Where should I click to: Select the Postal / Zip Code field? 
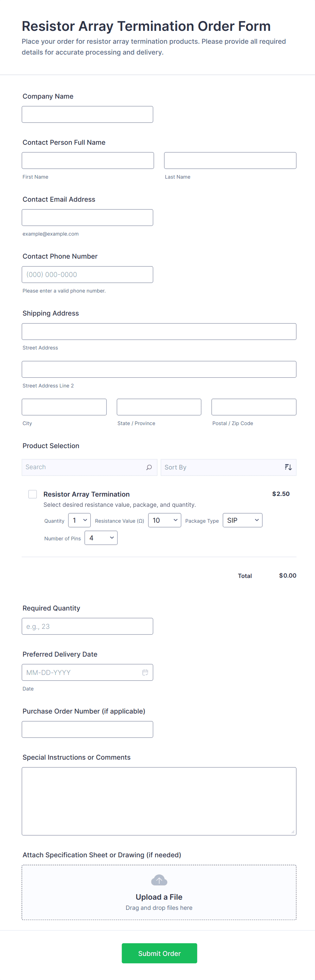[253, 407]
